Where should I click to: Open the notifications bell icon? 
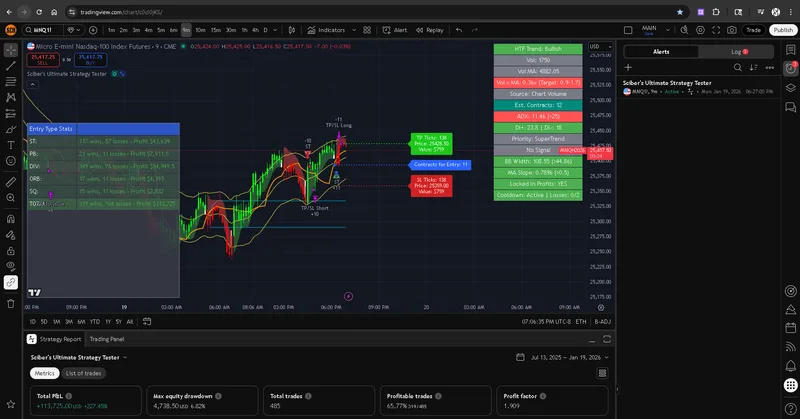tap(790, 365)
